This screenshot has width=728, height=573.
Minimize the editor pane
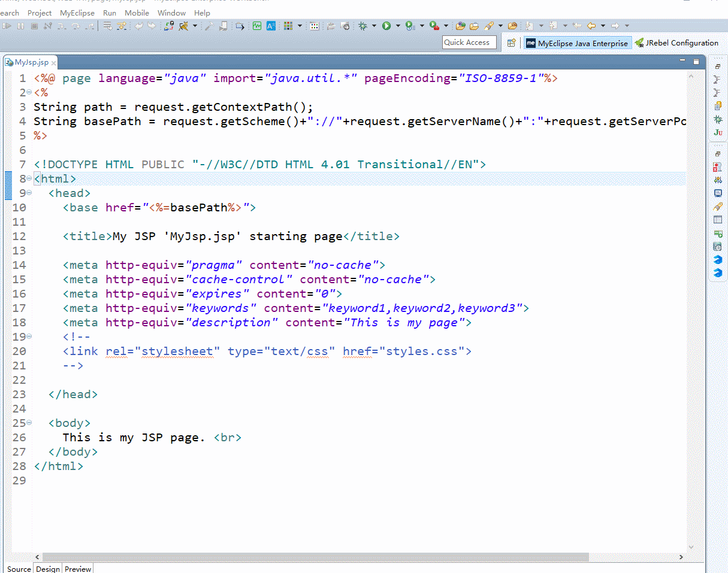click(682, 61)
